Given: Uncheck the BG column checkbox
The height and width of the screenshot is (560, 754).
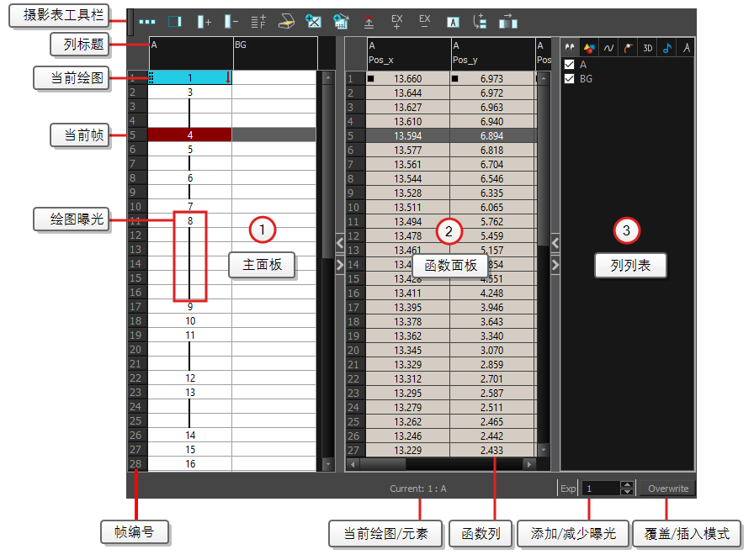Looking at the screenshot, I should [570, 78].
